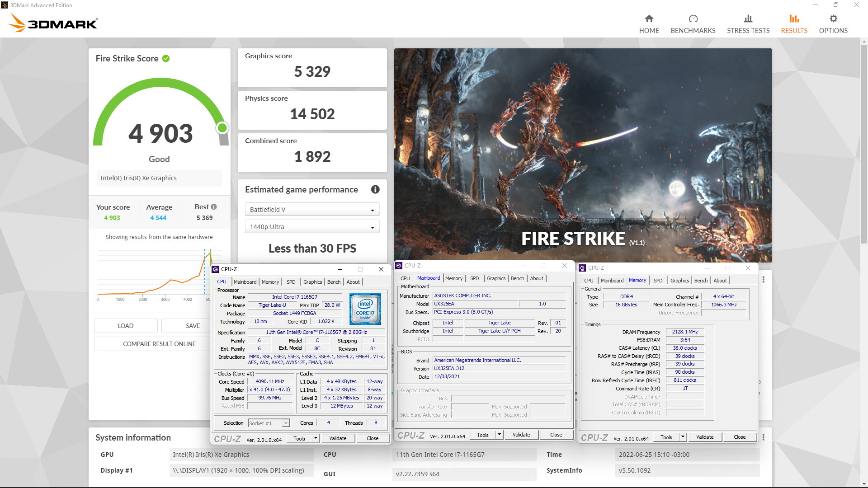Click the 3DMark logo
This screenshot has width=868, height=488.
pos(53,23)
